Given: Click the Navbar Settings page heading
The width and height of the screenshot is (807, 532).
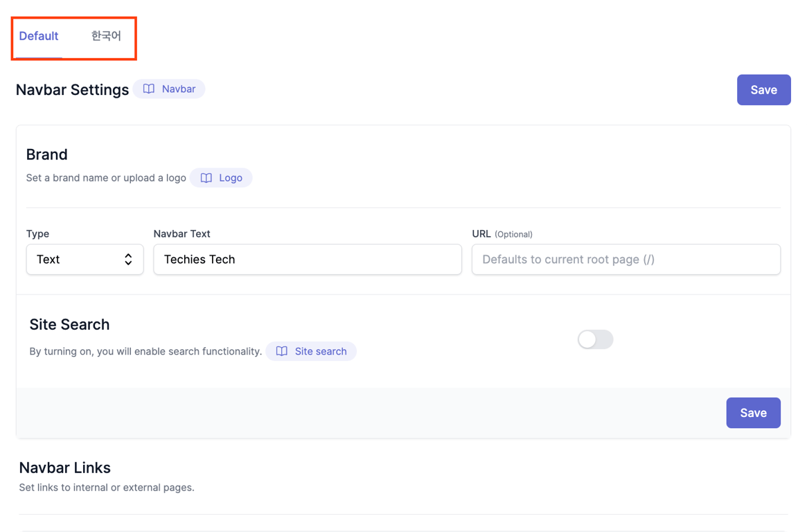Looking at the screenshot, I should coord(72,90).
